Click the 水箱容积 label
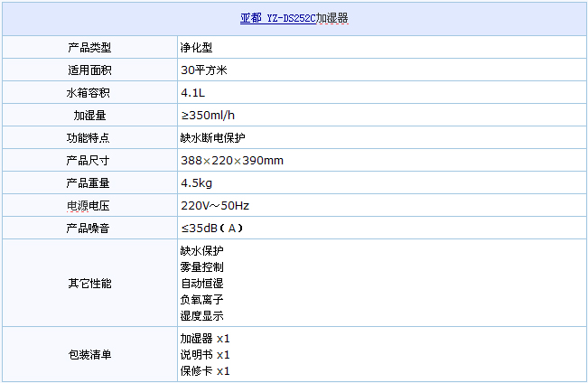 click(x=89, y=92)
